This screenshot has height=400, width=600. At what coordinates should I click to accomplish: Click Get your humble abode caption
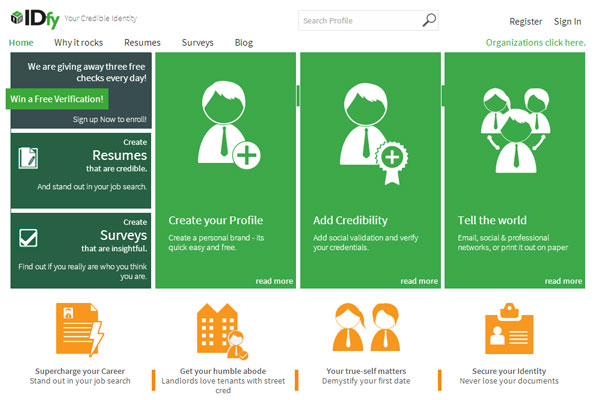click(223, 371)
